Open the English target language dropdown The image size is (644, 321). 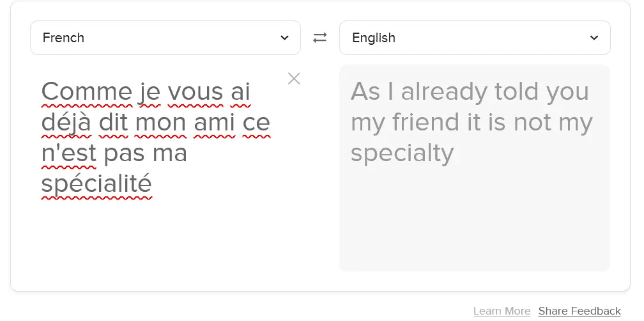coord(474,38)
